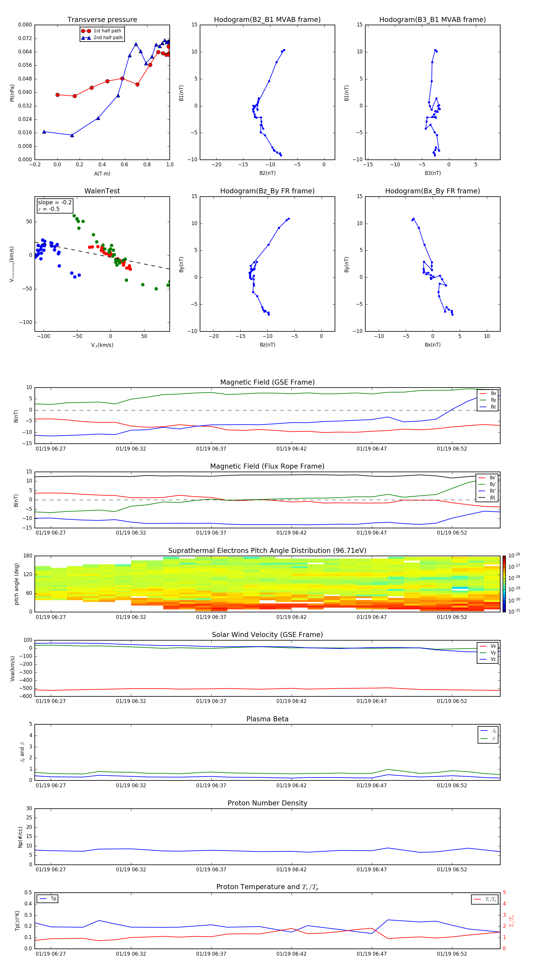Screen dimensions: 535x980
Task: Click the "pitch angle (deg)" y-axis label
Action: point(16,584)
